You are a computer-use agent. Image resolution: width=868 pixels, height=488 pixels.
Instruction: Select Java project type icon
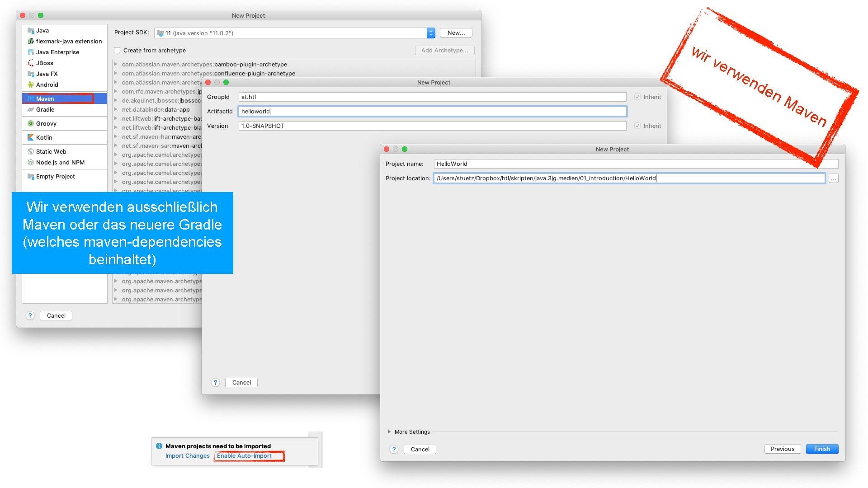pyautogui.click(x=31, y=30)
